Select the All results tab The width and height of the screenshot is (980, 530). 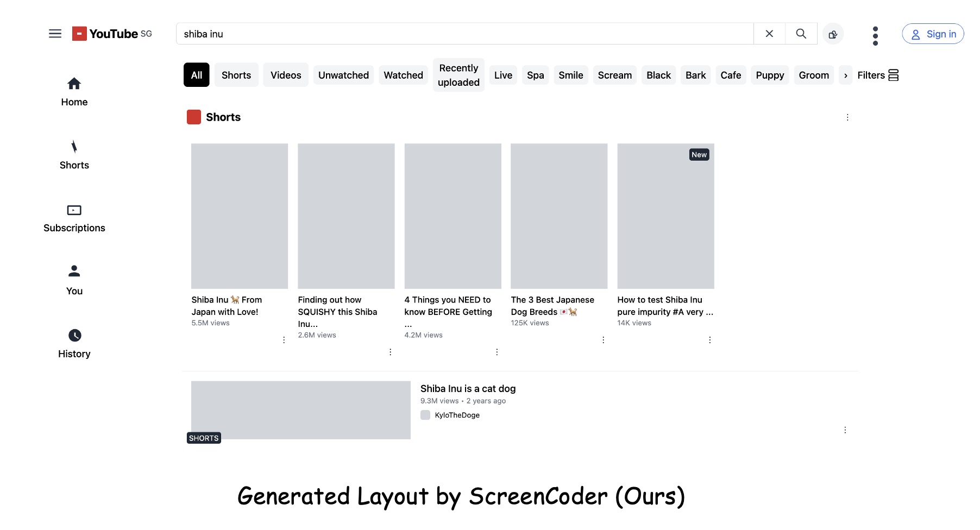pos(196,75)
